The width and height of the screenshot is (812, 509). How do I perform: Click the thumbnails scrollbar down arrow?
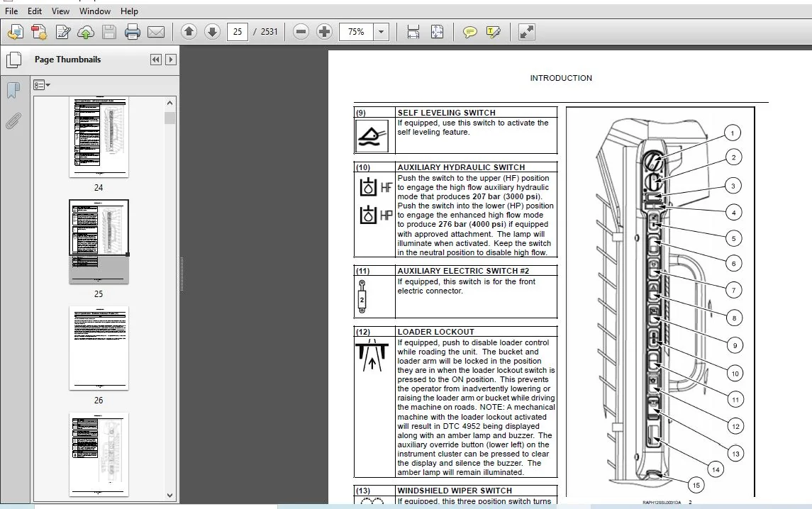(x=170, y=495)
